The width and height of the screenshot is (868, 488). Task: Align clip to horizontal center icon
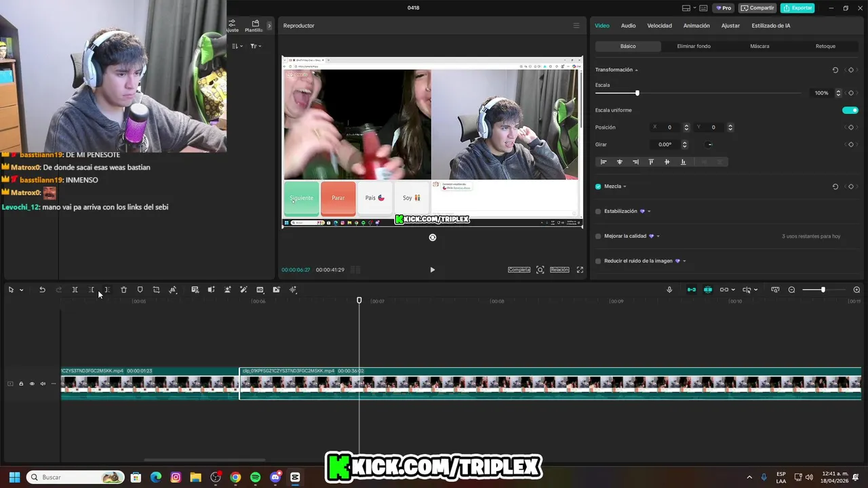point(619,162)
